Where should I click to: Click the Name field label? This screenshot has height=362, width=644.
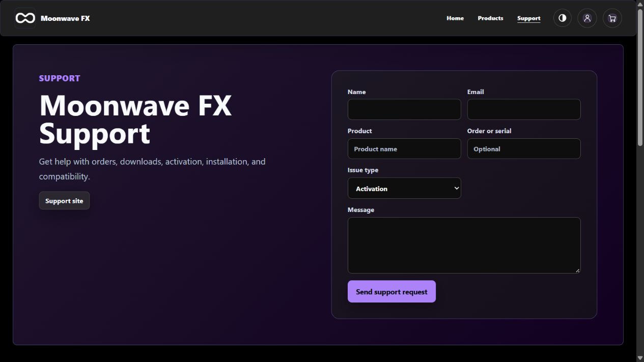(x=356, y=92)
